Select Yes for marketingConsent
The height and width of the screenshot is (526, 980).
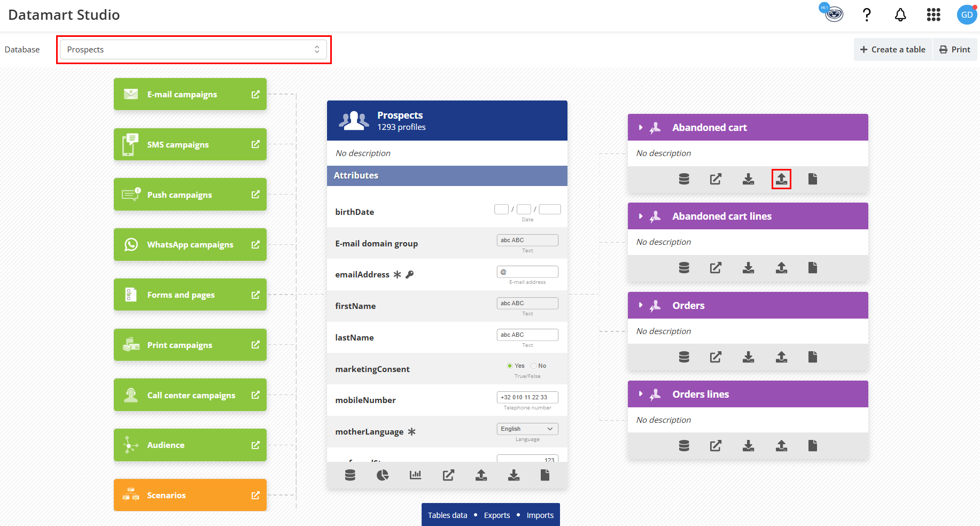point(510,366)
